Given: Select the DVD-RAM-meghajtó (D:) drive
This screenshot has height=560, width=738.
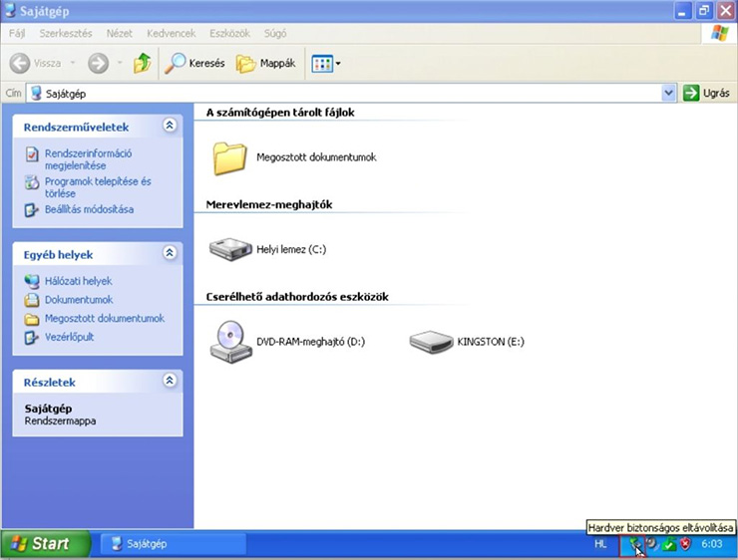Looking at the screenshot, I should [230, 342].
